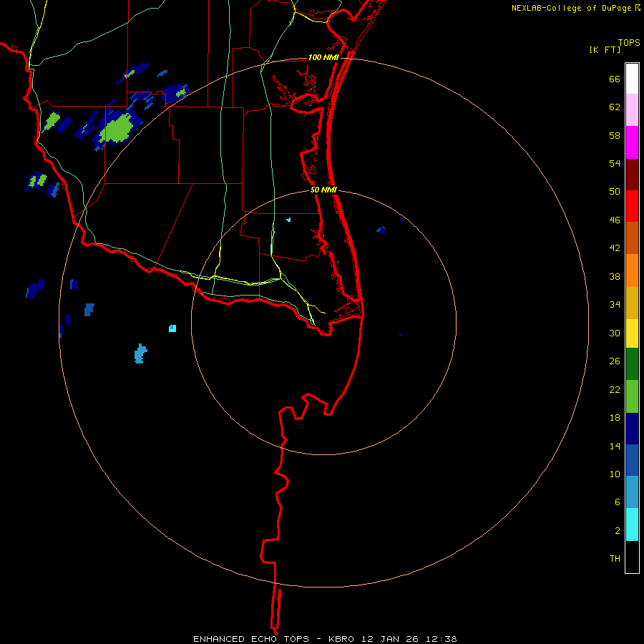Select the medium blue legend swatch
644x644 pixels.
632,460
